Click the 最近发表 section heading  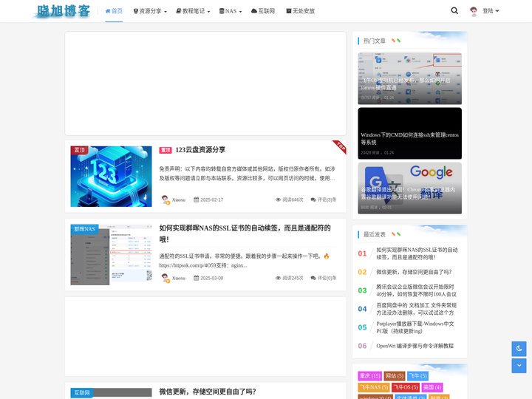(374, 234)
